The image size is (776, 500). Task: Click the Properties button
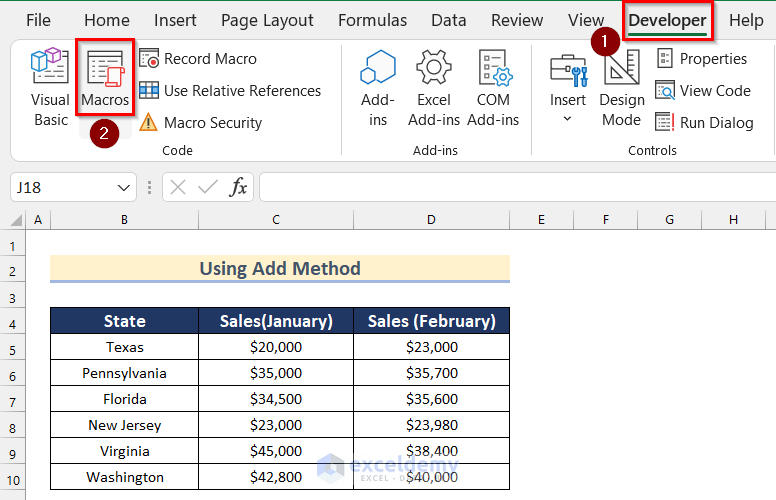(x=702, y=59)
